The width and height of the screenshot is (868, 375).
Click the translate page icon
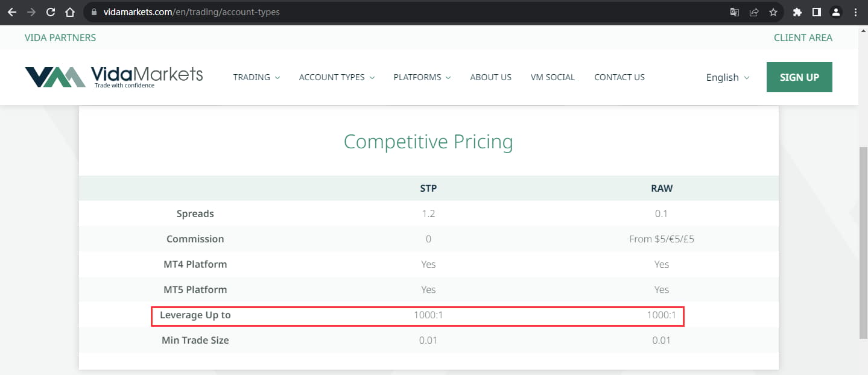[734, 12]
